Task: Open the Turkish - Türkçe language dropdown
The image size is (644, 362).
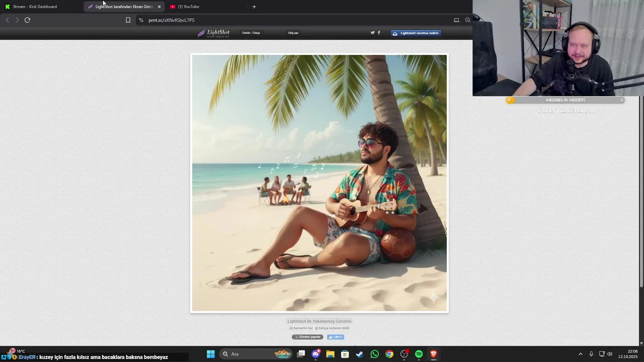Action: pyautogui.click(x=252, y=33)
